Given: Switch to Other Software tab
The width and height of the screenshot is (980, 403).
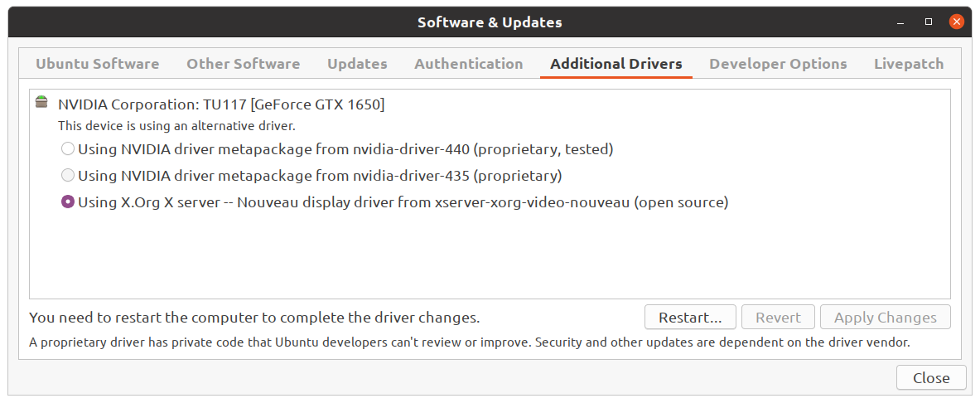Looking at the screenshot, I should pos(243,64).
